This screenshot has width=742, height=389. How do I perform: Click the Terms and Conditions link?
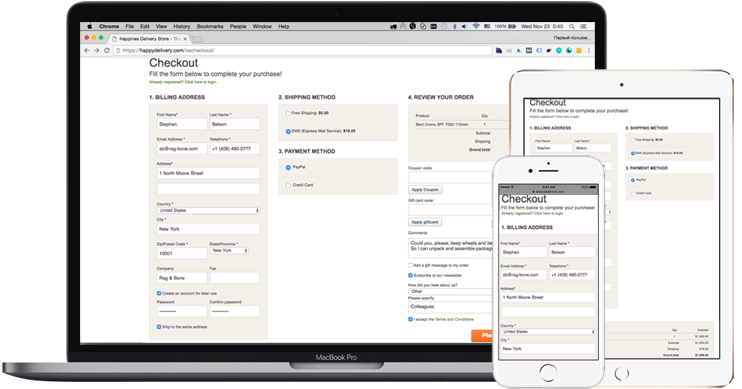[x=454, y=319]
